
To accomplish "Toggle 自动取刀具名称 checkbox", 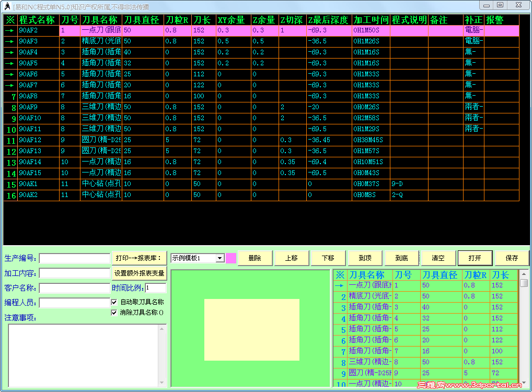I will point(114,302).
